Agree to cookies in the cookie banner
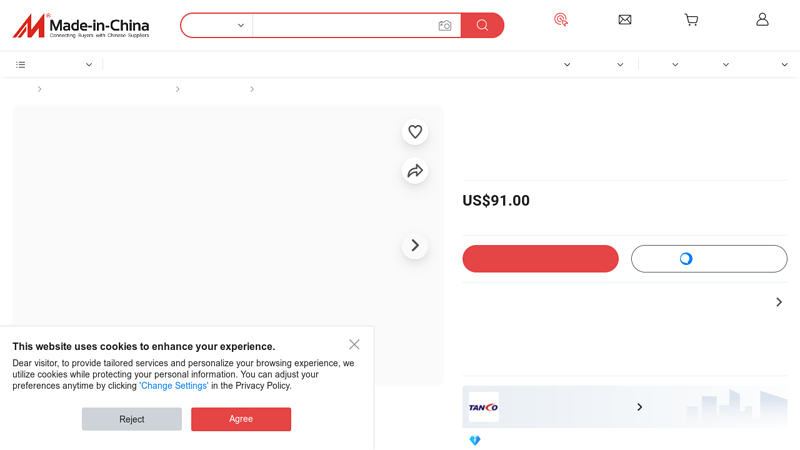The image size is (800, 450). pyautogui.click(x=241, y=419)
